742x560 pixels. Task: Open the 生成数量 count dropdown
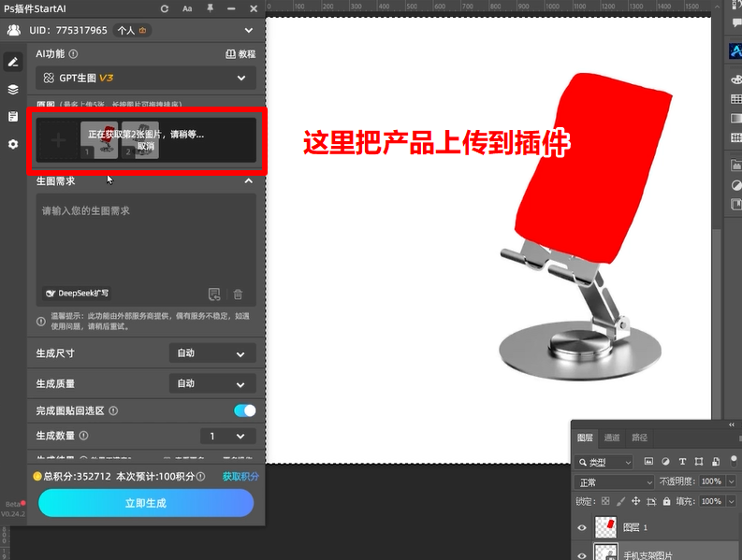[228, 436]
